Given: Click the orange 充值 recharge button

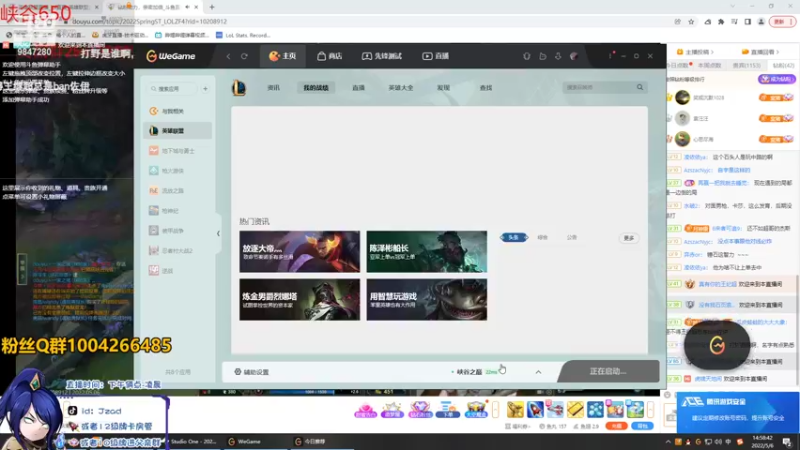Looking at the screenshot, I should click(616, 426).
